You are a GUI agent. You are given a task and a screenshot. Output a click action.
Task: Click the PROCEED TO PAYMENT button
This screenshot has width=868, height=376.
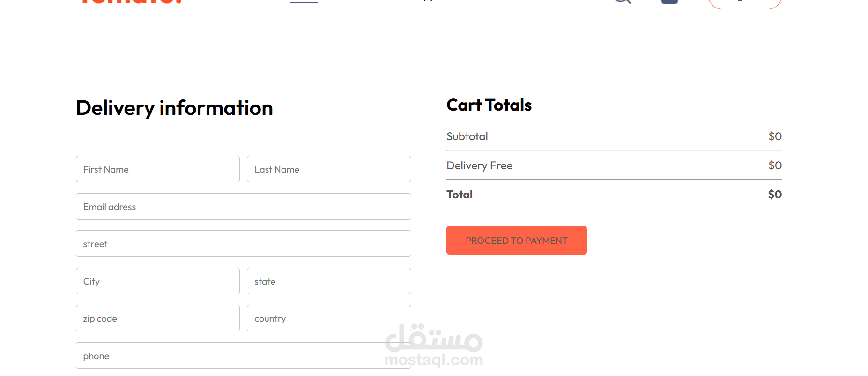[x=516, y=241]
